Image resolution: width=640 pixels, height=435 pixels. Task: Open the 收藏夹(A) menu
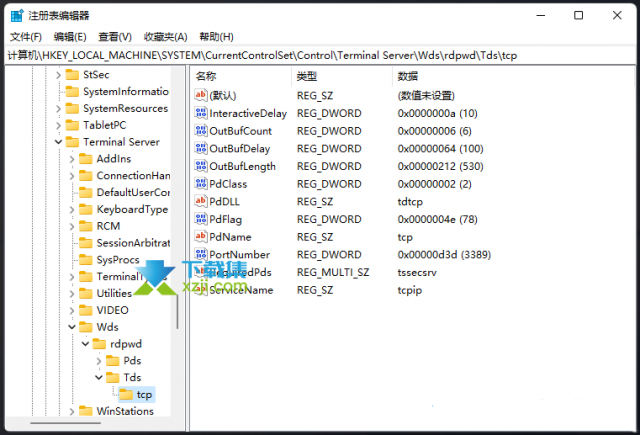coord(164,37)
